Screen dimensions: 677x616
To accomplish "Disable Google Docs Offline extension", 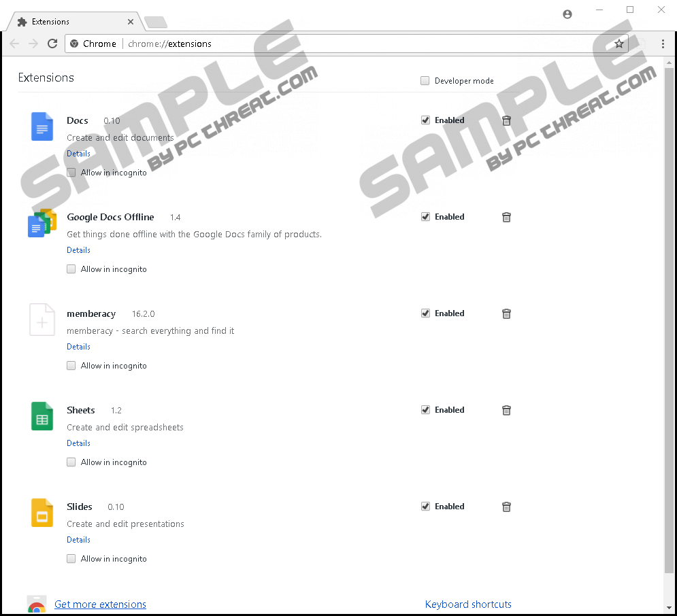I will (x=425, y=216).
